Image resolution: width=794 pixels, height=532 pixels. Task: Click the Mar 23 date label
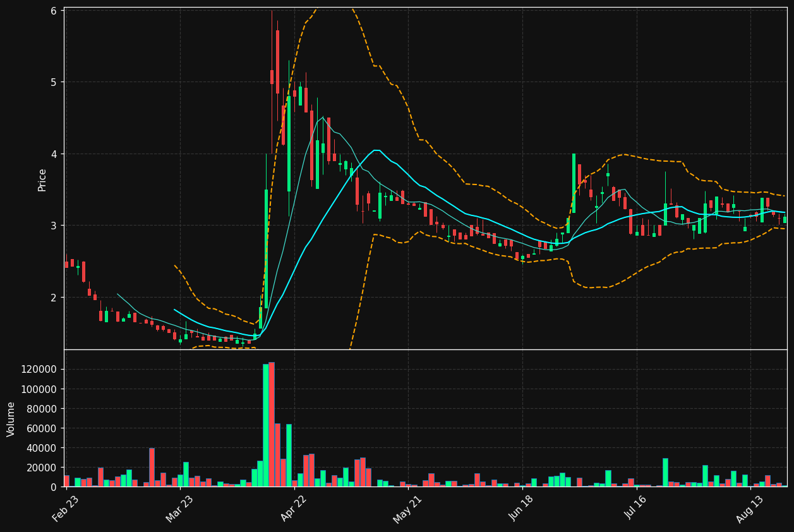click(x=180, y=509)
